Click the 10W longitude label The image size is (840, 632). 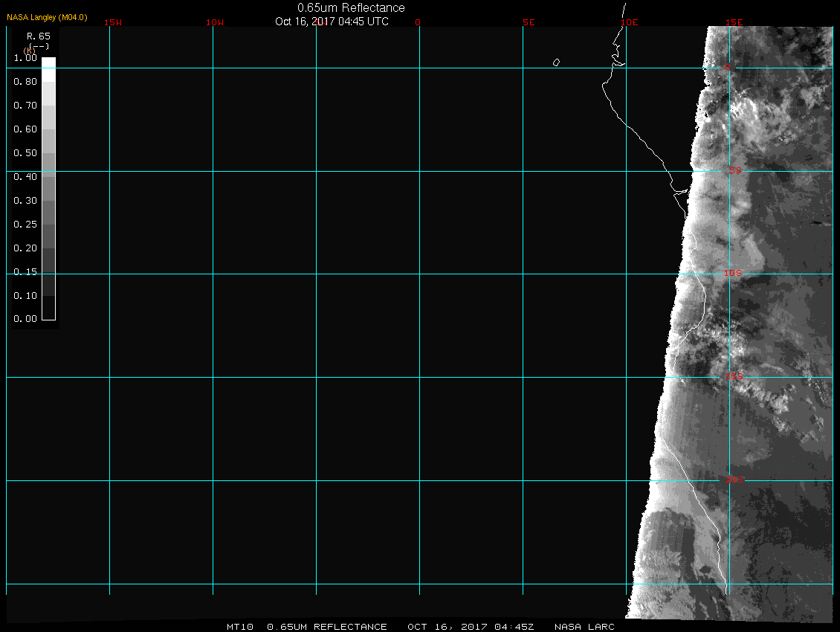[215, 22]
